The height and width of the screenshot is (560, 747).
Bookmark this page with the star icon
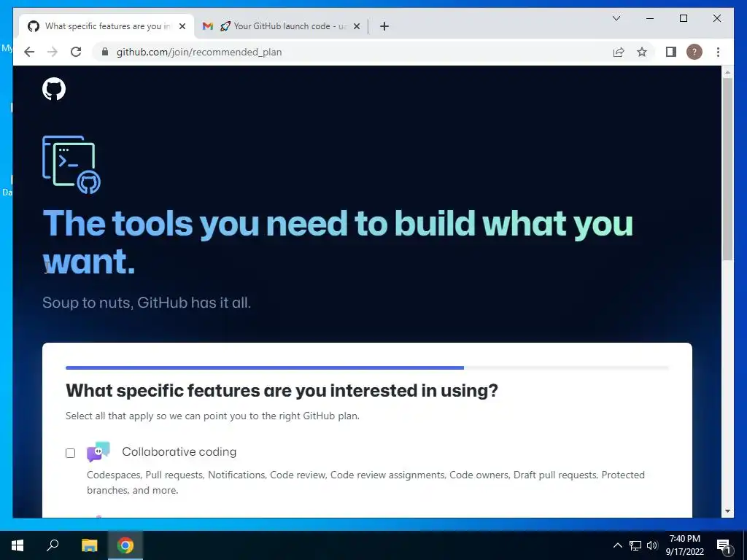(x=642, y=52)
